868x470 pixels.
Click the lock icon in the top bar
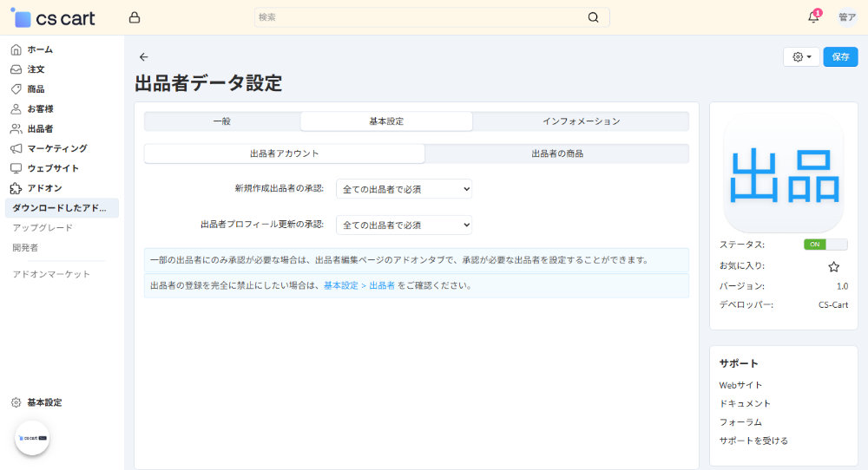(x=135, y=17)
